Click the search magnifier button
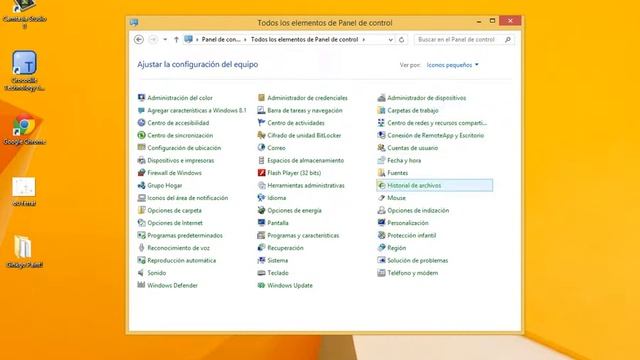The image size is (640, 360). point(508,40)
